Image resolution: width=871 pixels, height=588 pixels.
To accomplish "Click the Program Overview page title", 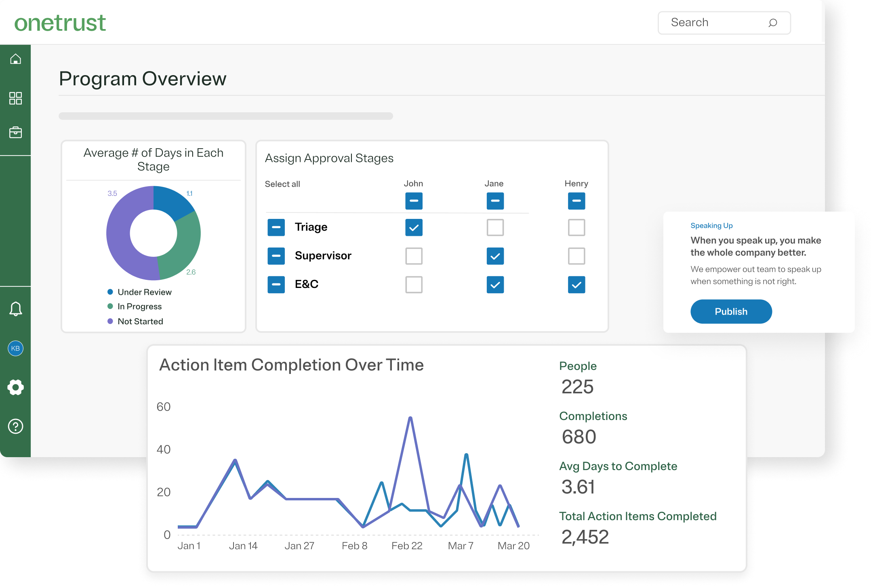I will coord(143,78).
